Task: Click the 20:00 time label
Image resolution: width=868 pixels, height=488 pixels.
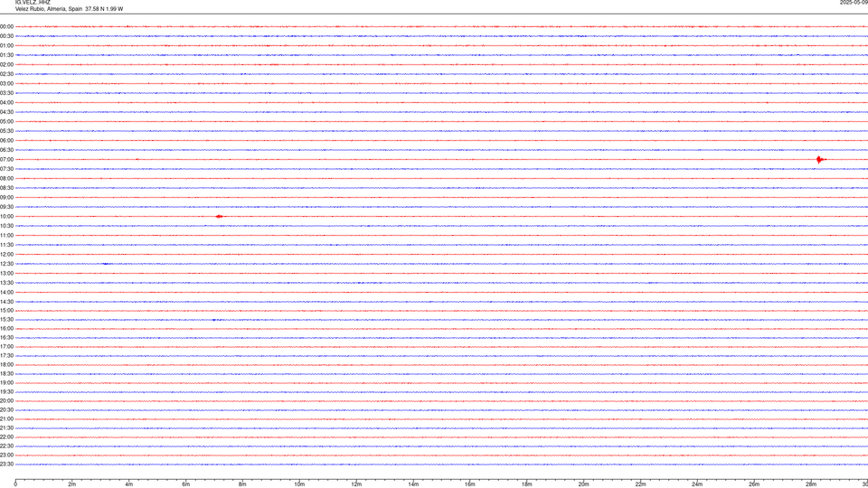Action: coord(6,400)
